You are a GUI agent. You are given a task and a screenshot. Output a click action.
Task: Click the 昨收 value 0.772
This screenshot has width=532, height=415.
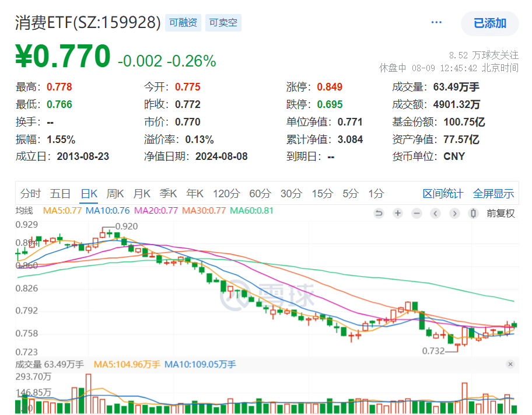point(188,104)
